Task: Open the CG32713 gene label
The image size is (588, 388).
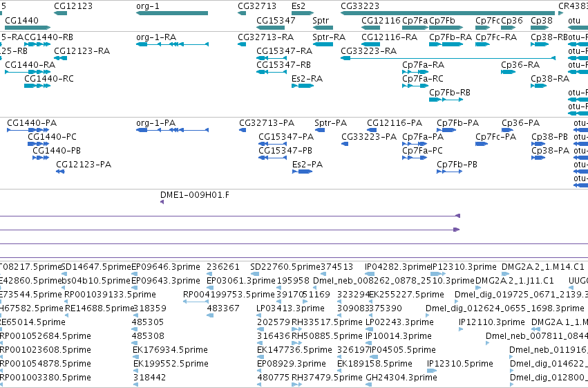Action: point(257,6)
